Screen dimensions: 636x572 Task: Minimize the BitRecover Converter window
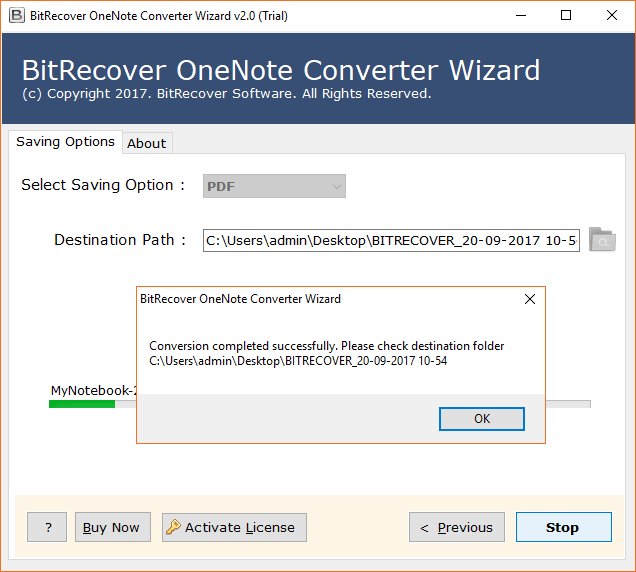pyautogui.click(x=521, y=15)
